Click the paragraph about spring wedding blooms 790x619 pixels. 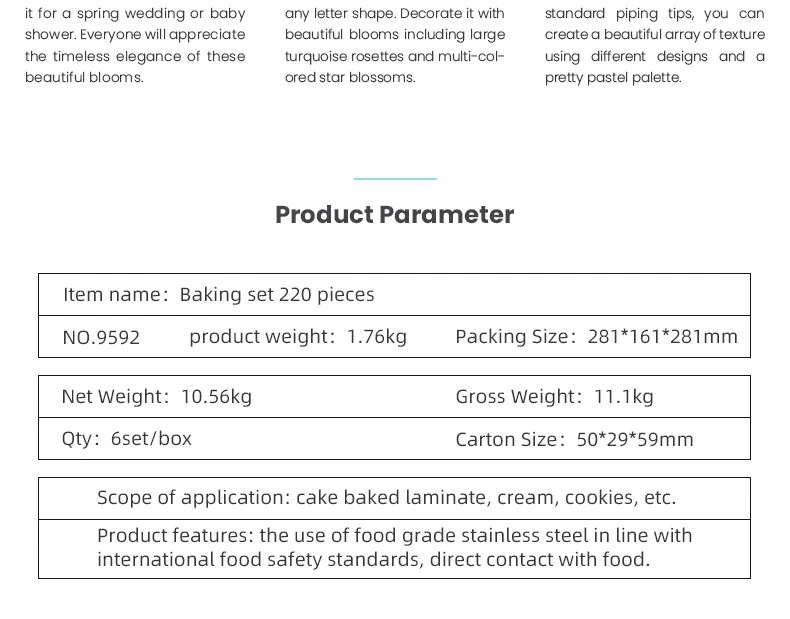pos(135,45)
